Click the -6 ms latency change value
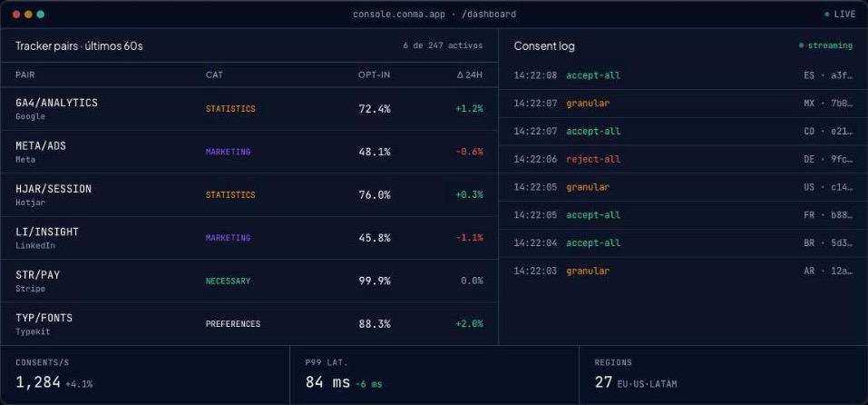868x405 pixels. (368, 384)
